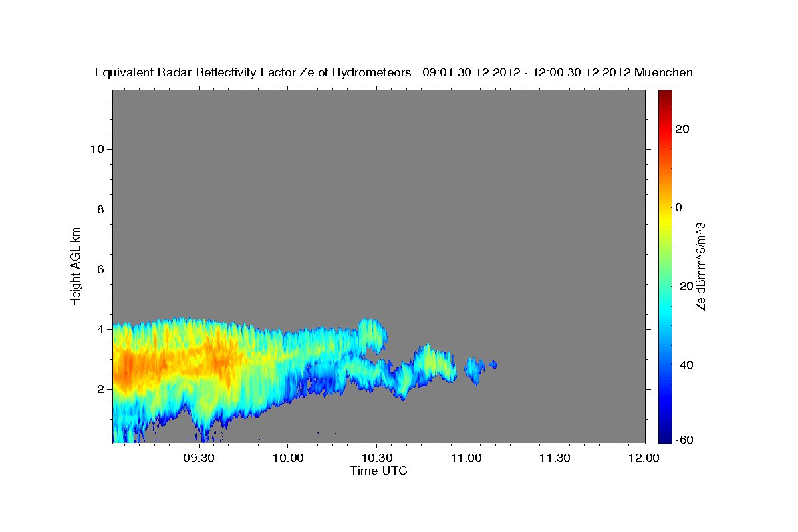The width and height of the screenshot is (798, 532).
Task: Click the 09:30 time tick label
Action: point(199,458)
